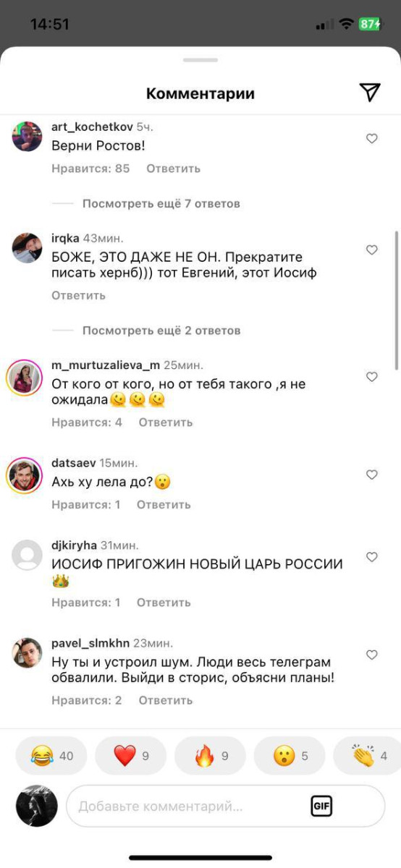The height and width of the screenshot is (868, 401).
Task: Expand 7 more replies under art_kochetkov
Action: pyautogui.click(x=161, y=203)
